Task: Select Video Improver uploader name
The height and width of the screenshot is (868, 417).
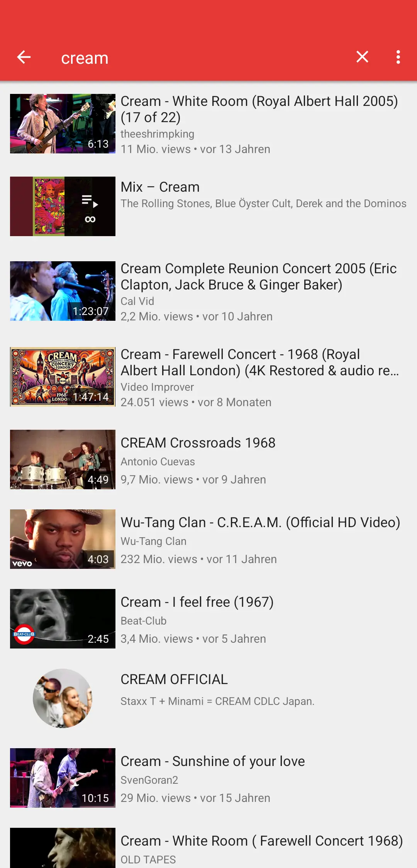Action: pos(157,387)
